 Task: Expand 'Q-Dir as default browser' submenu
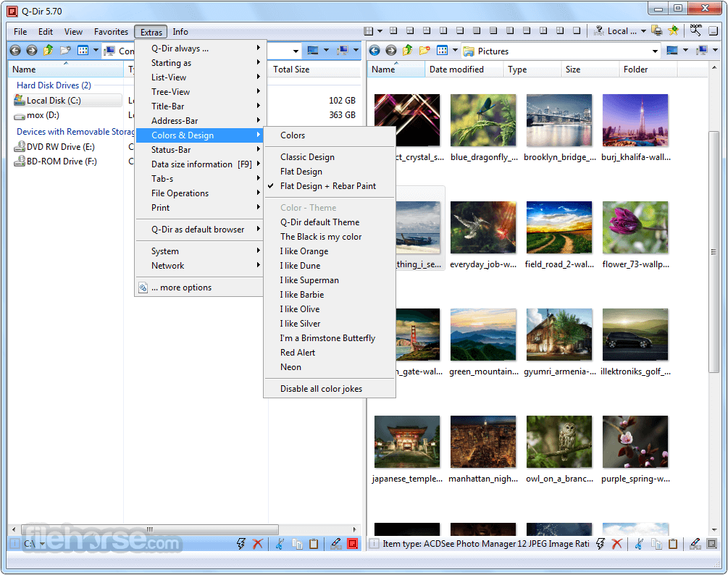200,230
